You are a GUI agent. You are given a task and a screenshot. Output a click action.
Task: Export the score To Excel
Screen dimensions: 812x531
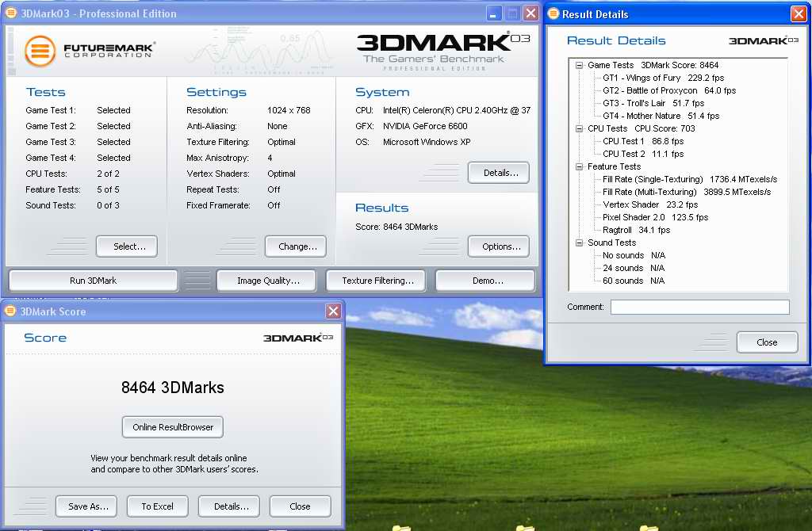click(x=158, y=506)
